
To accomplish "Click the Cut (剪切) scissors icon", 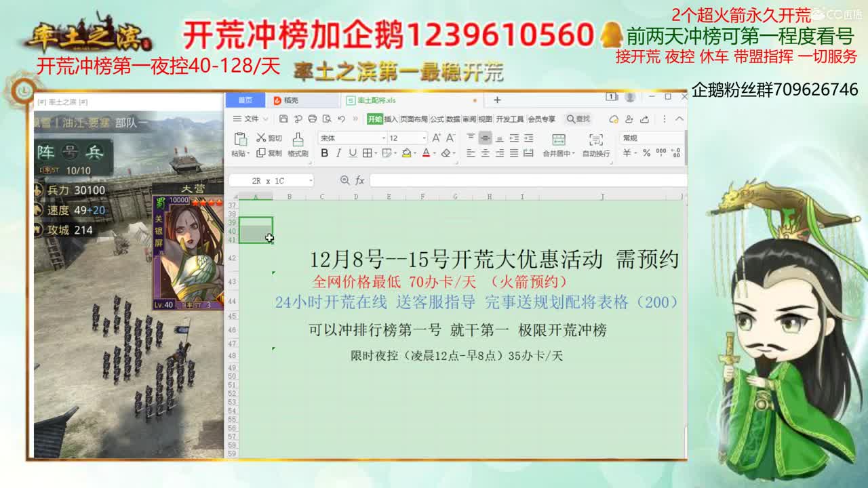I will point(261,138).
